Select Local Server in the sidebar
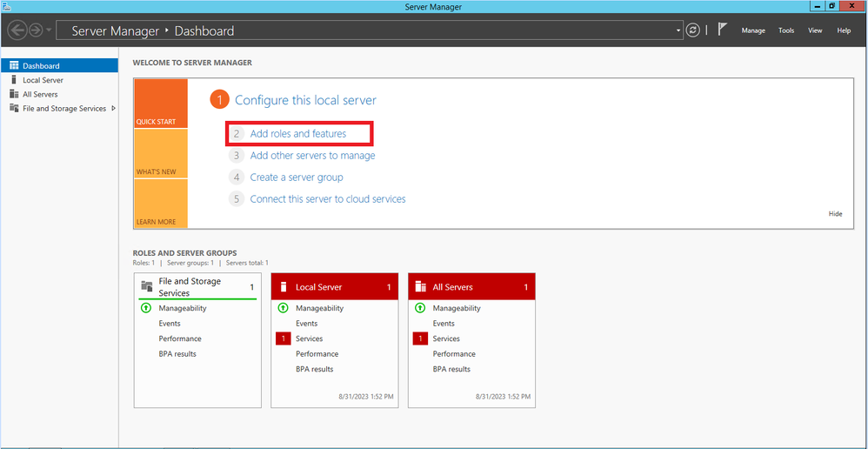Screen dimensions: 868x449 (x=43, y=80)
